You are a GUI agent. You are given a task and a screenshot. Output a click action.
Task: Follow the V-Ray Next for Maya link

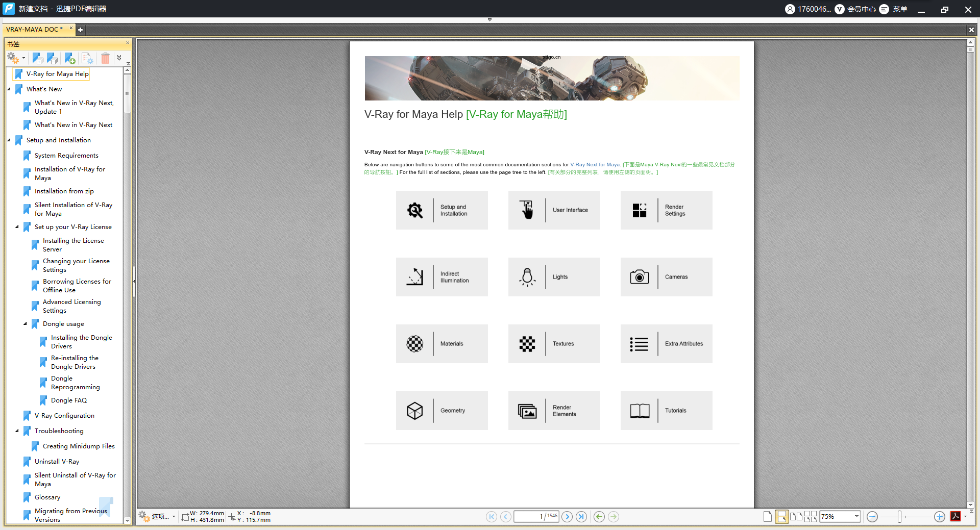pos(595,165)
